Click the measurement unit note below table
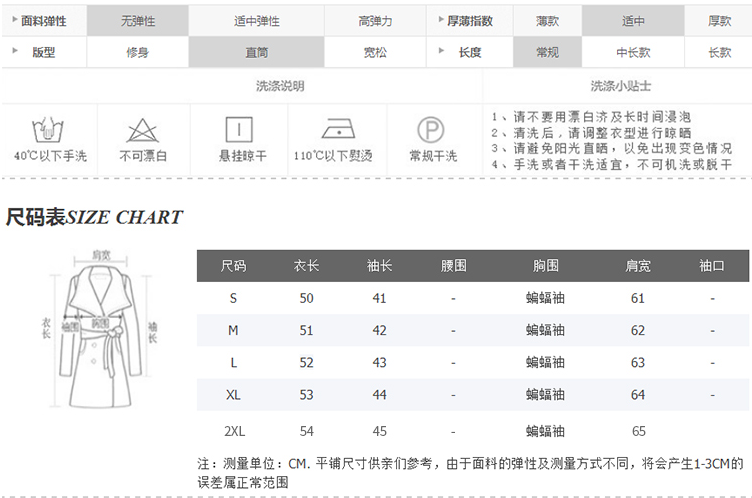The image size is (752, 498). click(x=470, y=473)
